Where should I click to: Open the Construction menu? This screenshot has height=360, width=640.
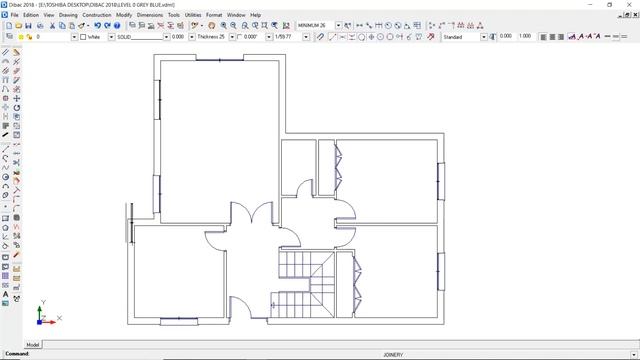click(97, 15)
